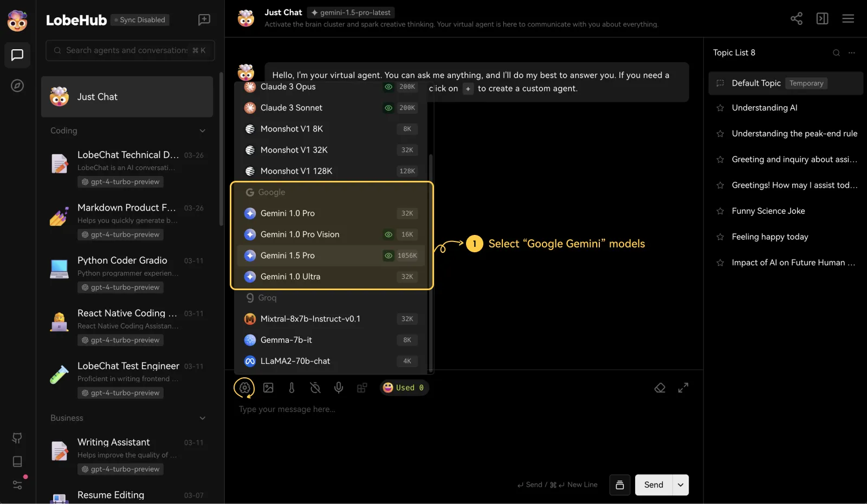Select Moonshot V1 32K model
This screenshot has width=867, height=504.
coord(331,150)
